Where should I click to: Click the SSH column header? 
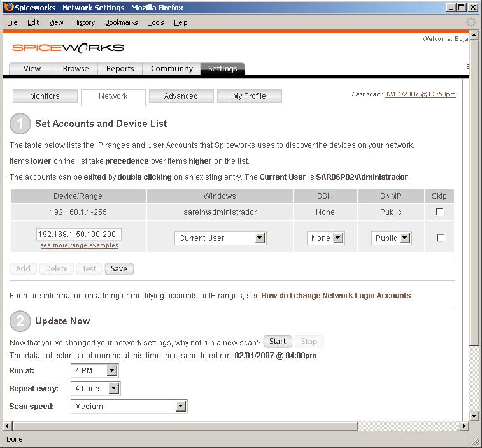coord(325,196)
